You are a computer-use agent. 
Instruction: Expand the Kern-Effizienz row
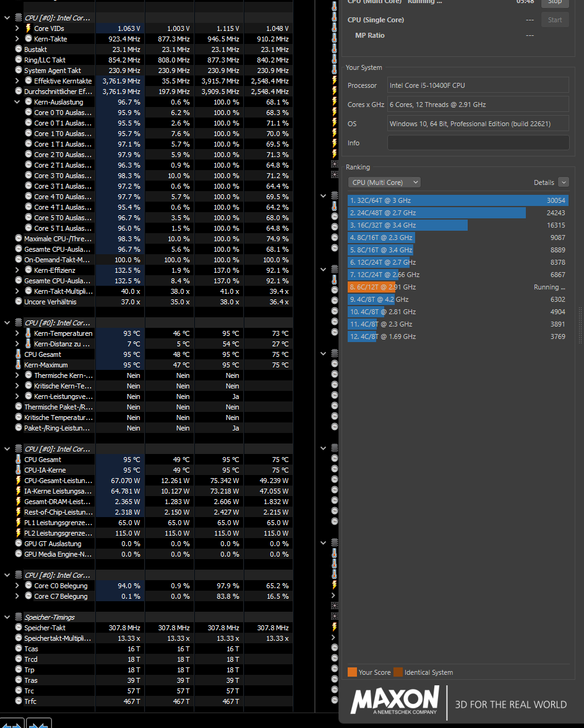[17, 270]
